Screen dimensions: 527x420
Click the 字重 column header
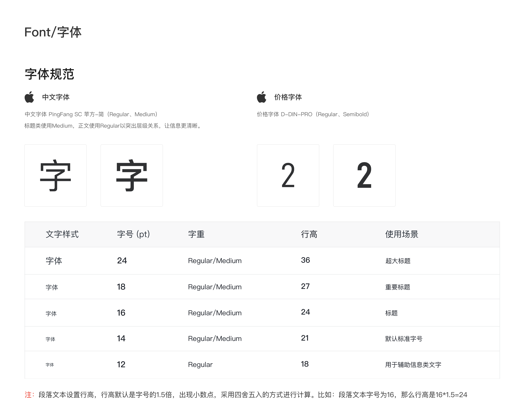click(196, 234)
